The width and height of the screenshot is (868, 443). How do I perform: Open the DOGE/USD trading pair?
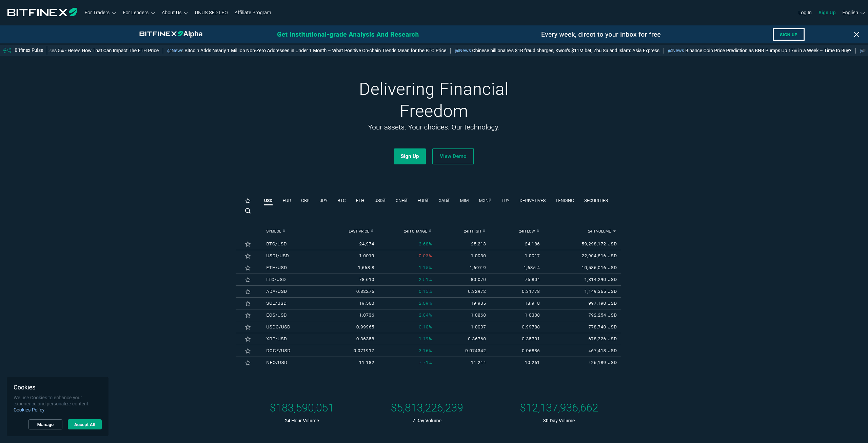coord(278,351)
